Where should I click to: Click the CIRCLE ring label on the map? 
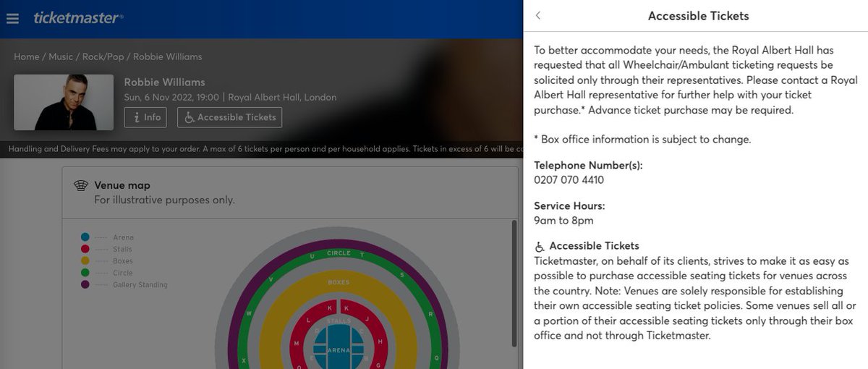(339, 253)
